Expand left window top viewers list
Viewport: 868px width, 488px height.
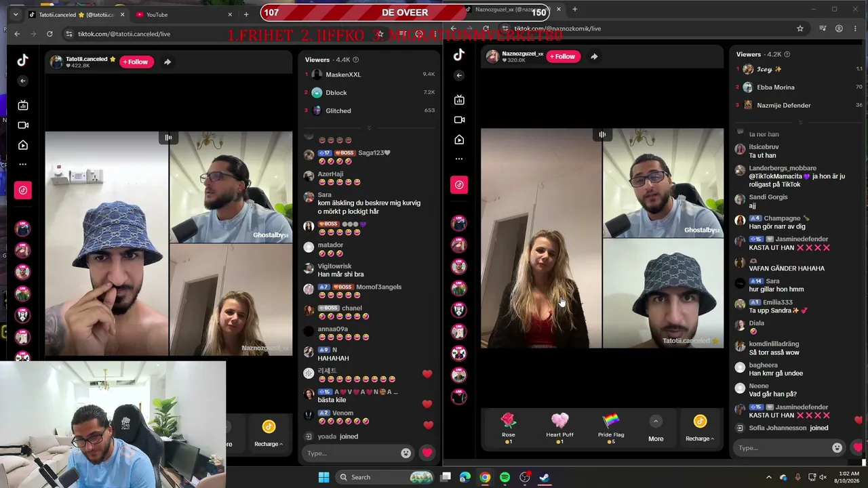(x=369, y=127)
